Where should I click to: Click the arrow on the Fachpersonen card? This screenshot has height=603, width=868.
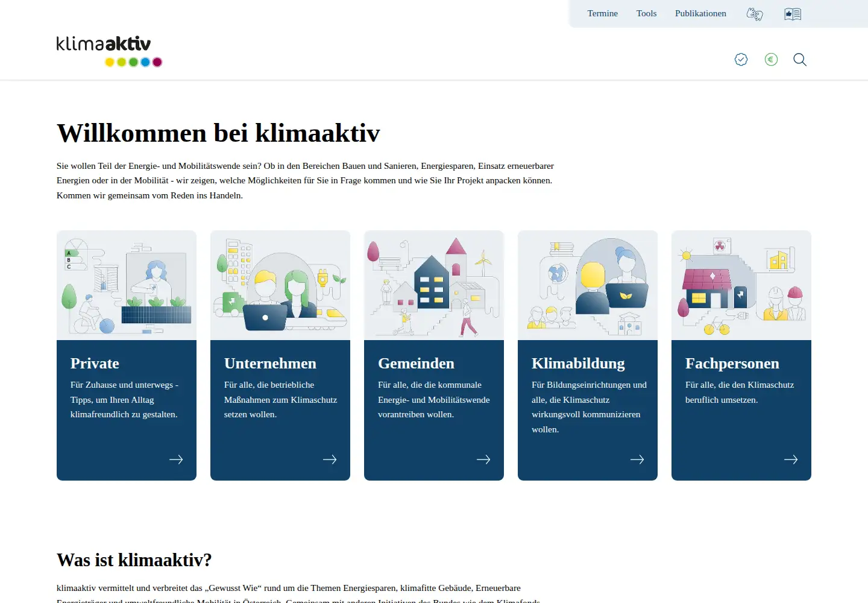791,459
